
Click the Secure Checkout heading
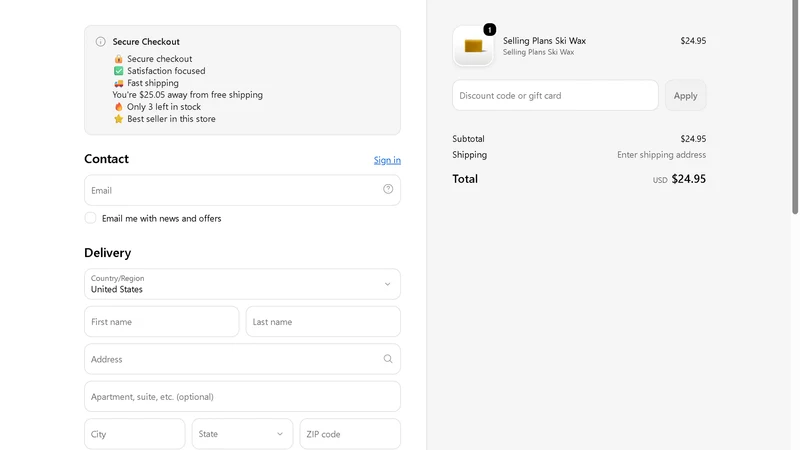coord(146,42)
